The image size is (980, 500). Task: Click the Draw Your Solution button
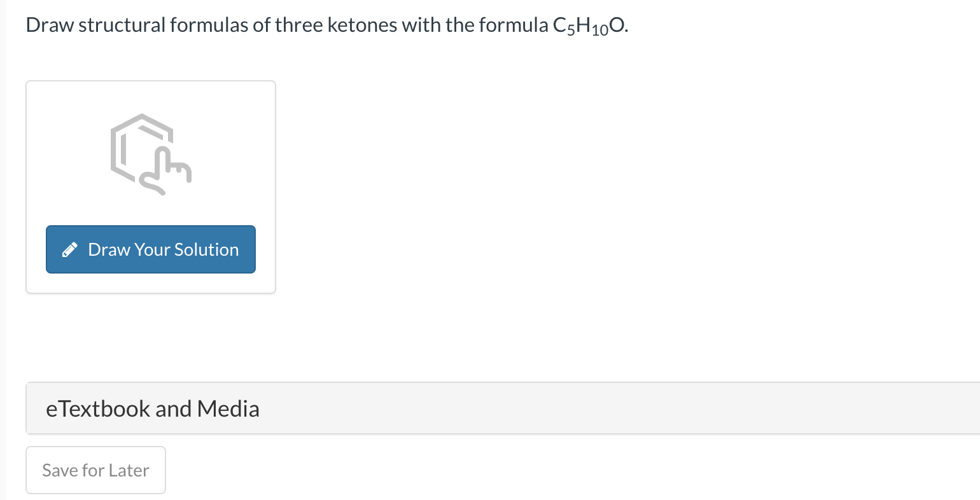[x=150, y=249]
